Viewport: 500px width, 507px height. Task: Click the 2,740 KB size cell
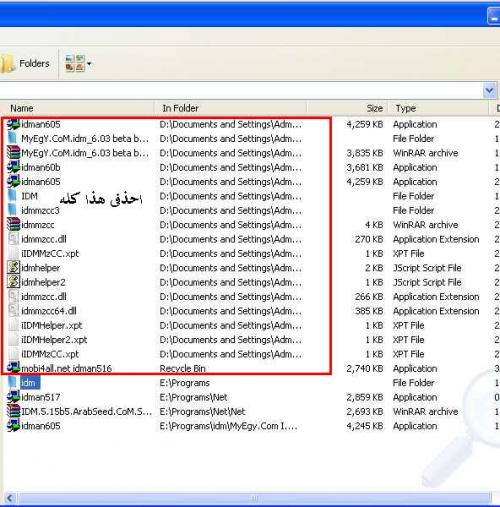click(365, 368)
